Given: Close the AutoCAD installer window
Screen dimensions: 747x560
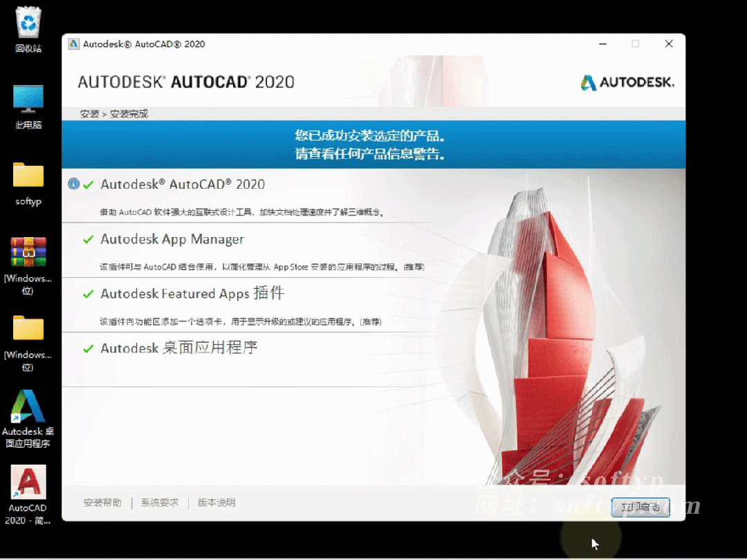Looking at the screenshot, I should (x=669, y=44).
